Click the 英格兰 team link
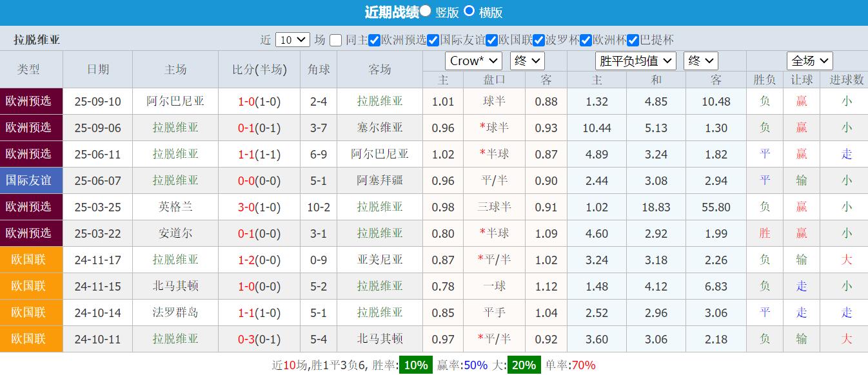868x375 pixels. point(175,207)
